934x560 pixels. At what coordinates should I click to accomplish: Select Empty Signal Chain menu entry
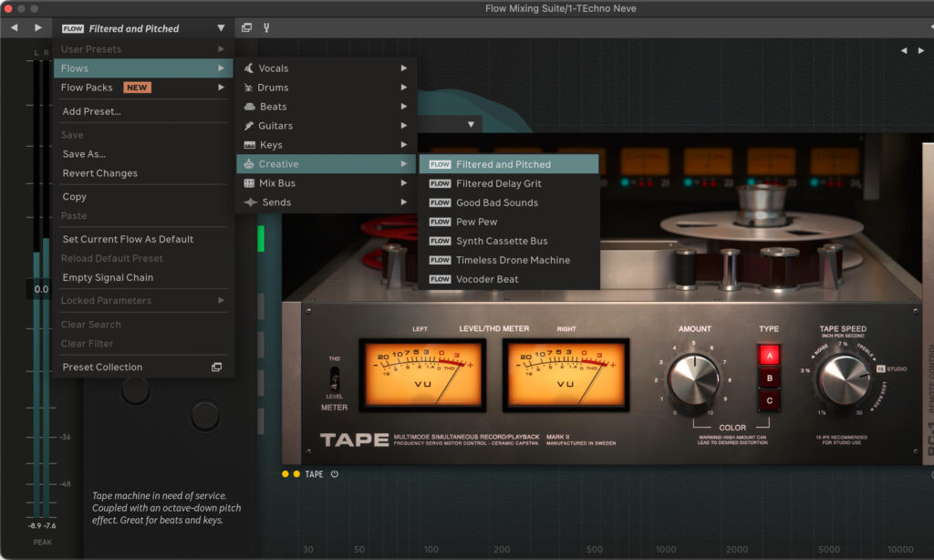tap(108, 277)
